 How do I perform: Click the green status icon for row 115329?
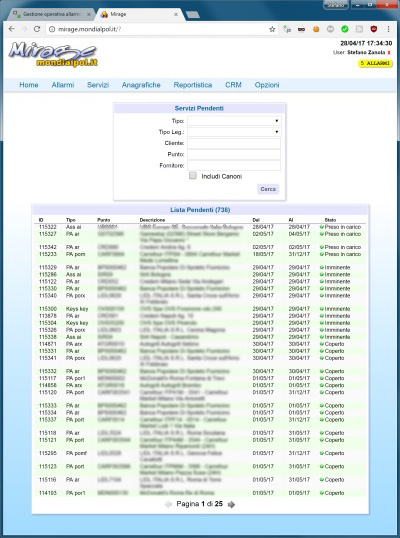(x=322, y=268)
